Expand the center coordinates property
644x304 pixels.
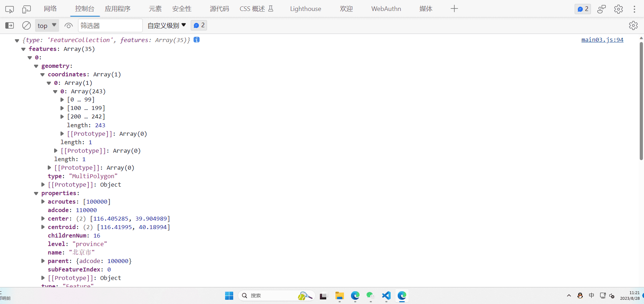(43, 218)
